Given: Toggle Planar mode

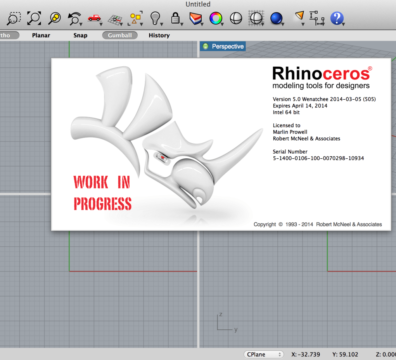Looking at the screenshot, I should pyautogui.click(x=41, y=35).
